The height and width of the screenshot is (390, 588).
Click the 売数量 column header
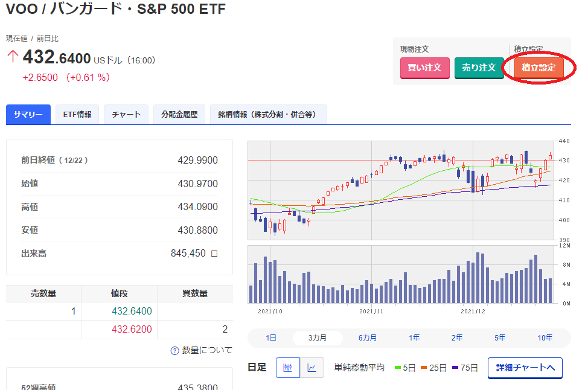43,293
